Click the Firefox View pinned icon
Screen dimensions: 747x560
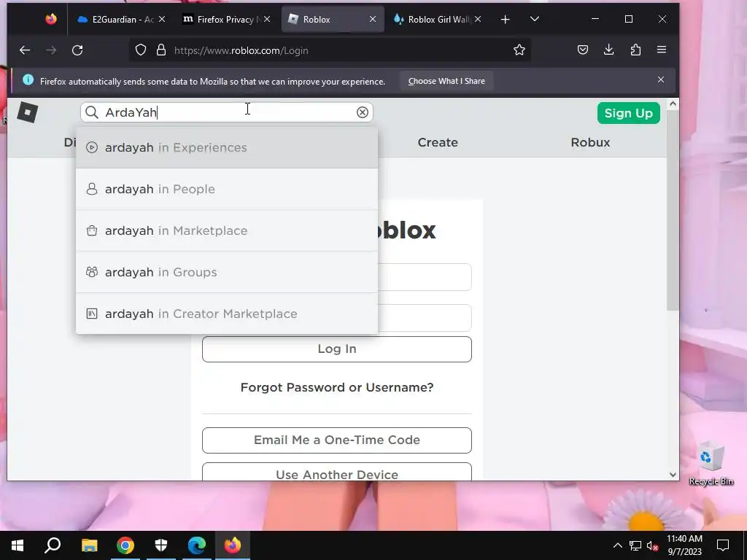[x=51, y=19]
